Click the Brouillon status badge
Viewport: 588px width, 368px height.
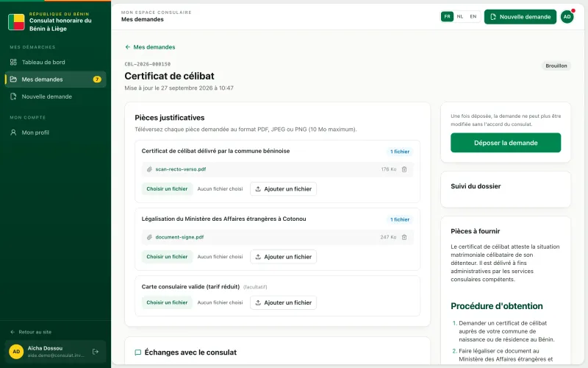pyautogui.click(x=556, y=66)
